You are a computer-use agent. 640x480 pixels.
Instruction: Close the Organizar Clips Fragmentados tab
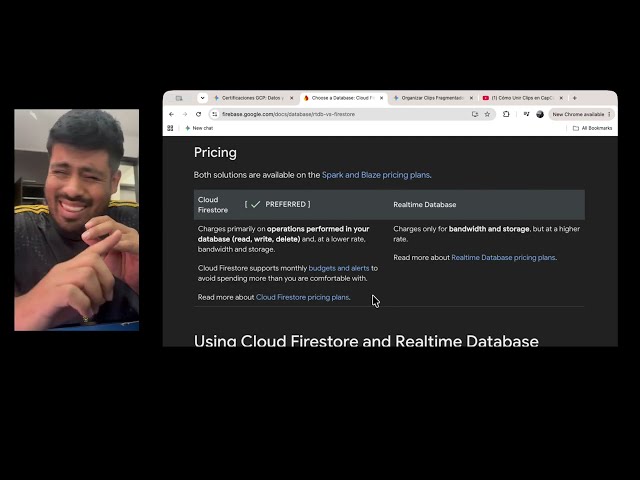coord(471,98)
